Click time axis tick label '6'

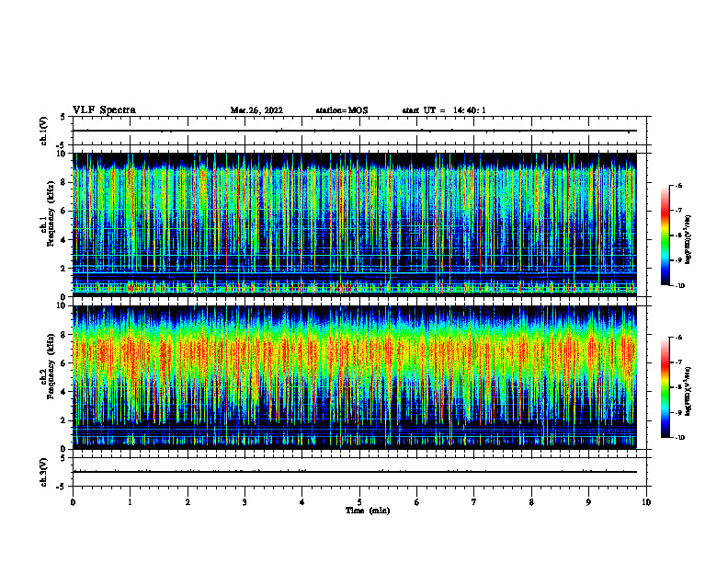pos(416,502)
